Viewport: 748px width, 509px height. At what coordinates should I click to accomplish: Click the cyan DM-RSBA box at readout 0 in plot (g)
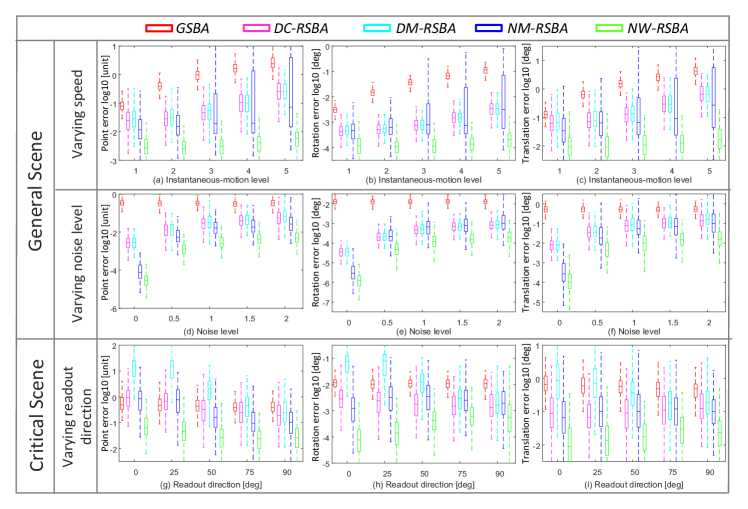(x=134, y=368)
